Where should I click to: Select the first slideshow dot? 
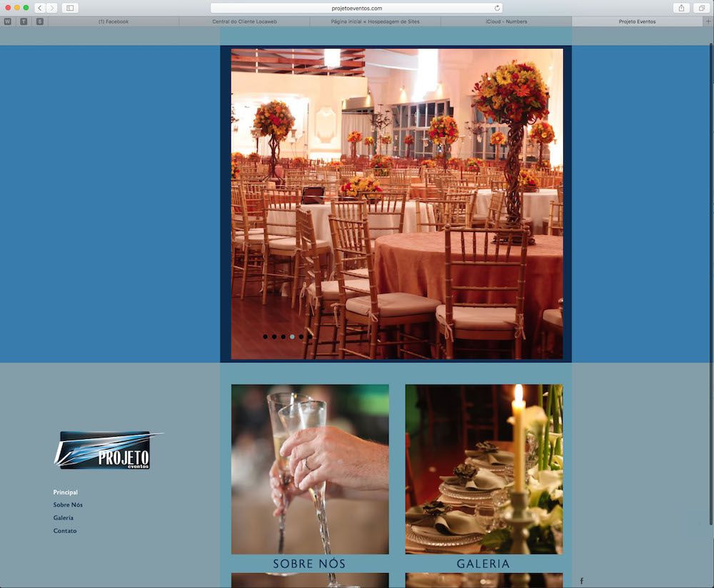(x=266, y=336)
